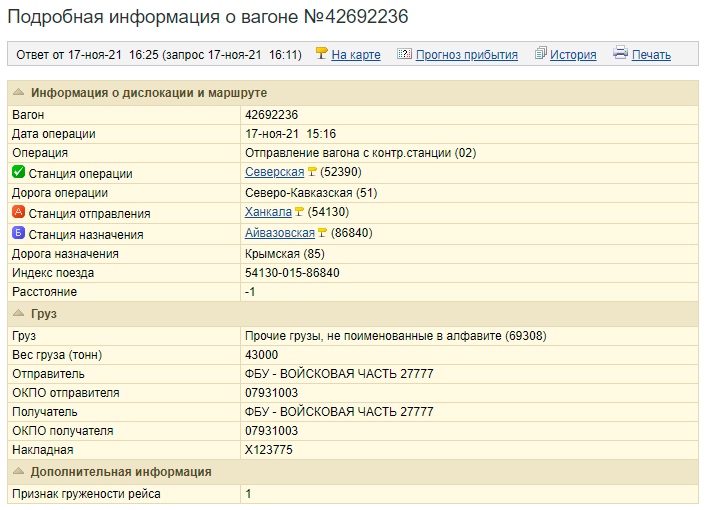Open the Северская station link
The height and width of the screenshot is (510, 704).
[274, 173]
